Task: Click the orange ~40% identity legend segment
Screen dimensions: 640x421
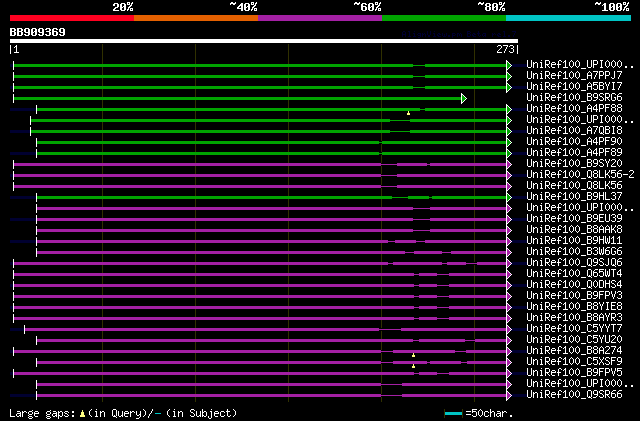Action: pos(196,18)
